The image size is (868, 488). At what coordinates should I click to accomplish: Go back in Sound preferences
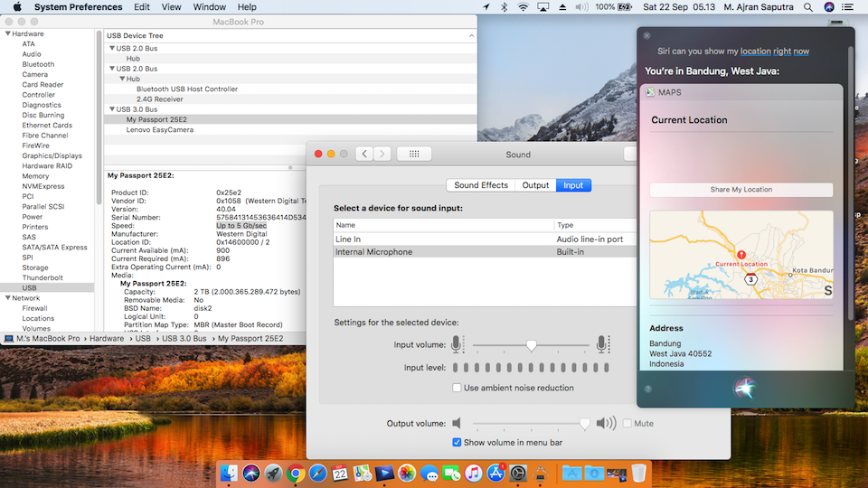point(364,154)
